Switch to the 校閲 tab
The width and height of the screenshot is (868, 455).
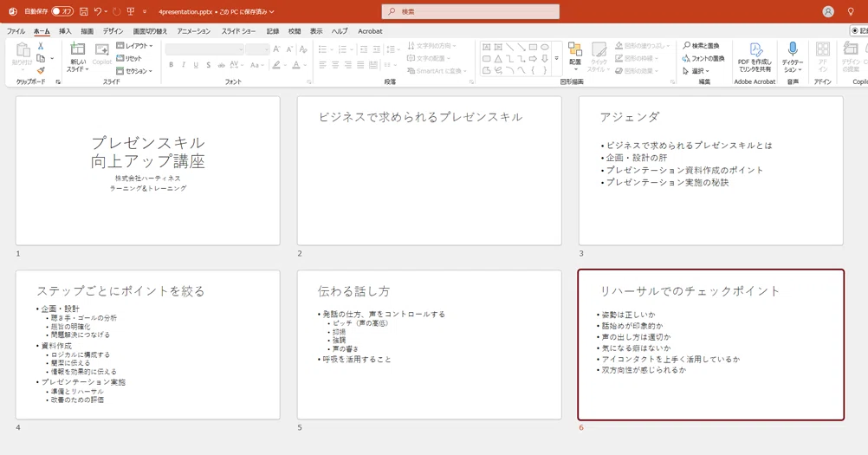point(295,31)
